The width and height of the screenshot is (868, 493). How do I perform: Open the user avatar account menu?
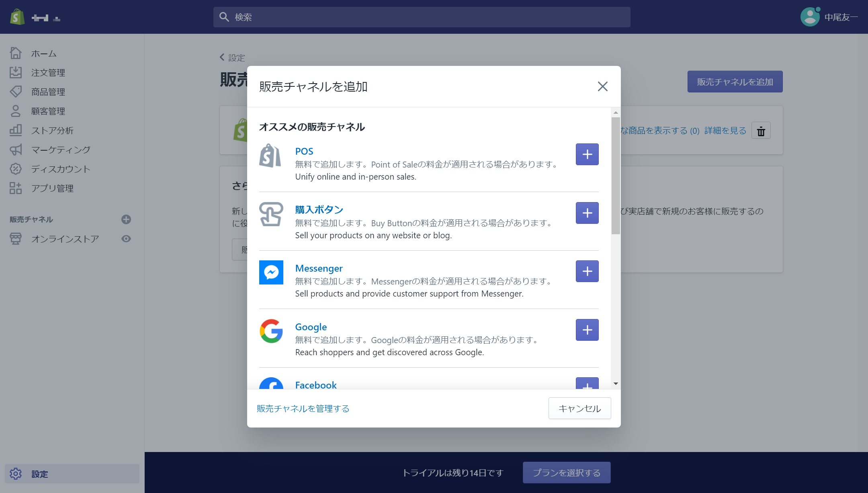tap(810, 17)
